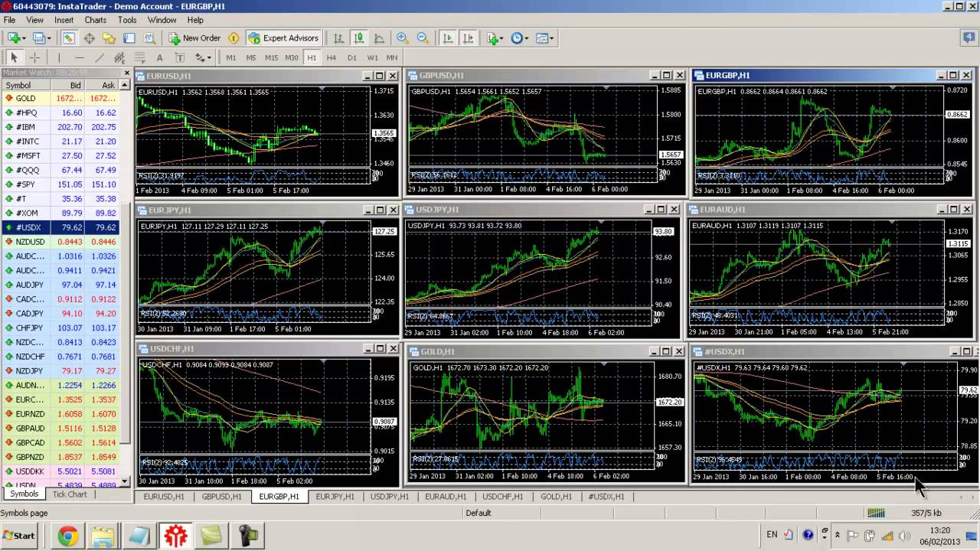Click the Windows Start button
980x551 pixels.
19,536
